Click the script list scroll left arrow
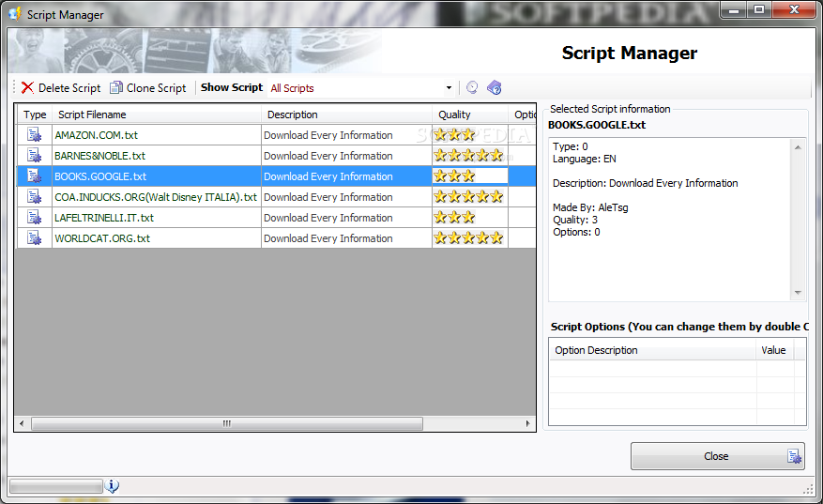 click(x=22, y=423)
